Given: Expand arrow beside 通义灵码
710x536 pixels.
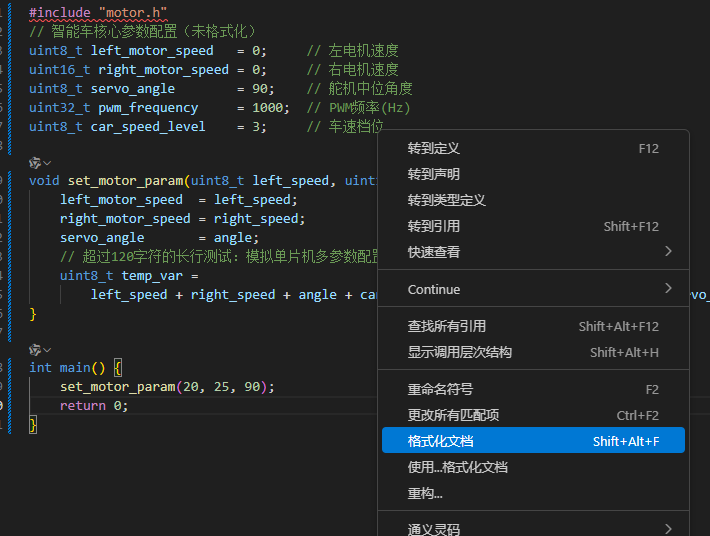Looking at the screenshot, I should 668,529.
